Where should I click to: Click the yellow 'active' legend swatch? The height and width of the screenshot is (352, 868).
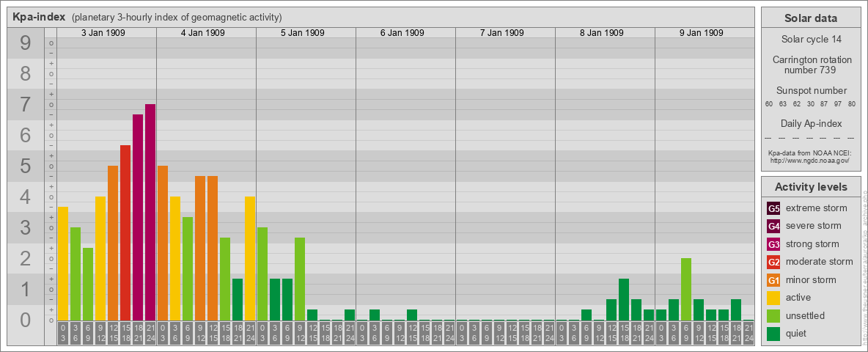[773, 298]
